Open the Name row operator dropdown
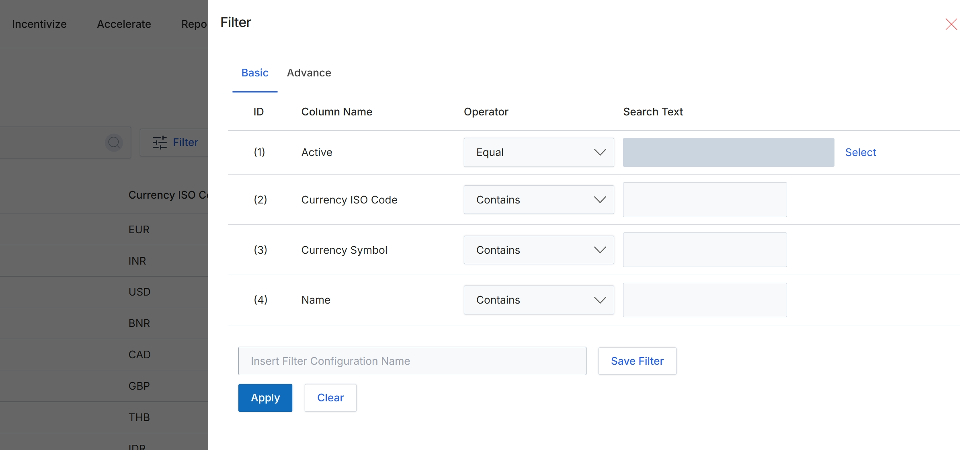 (539, 300)
